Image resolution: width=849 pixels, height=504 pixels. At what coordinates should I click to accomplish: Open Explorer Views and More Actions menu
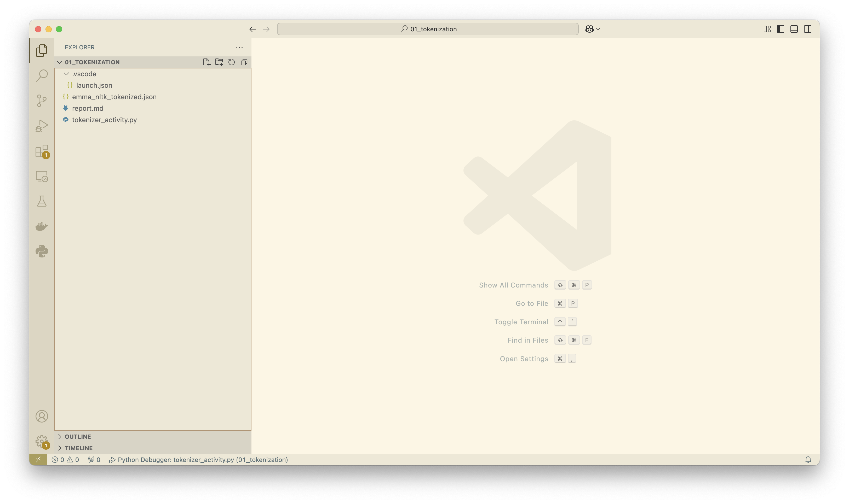[x=239, y=47]
